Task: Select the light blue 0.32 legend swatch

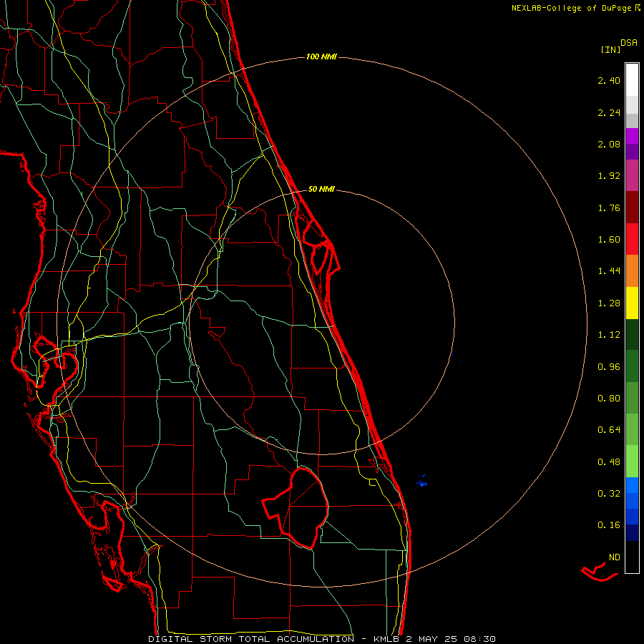Action: (x=632, y=485)
